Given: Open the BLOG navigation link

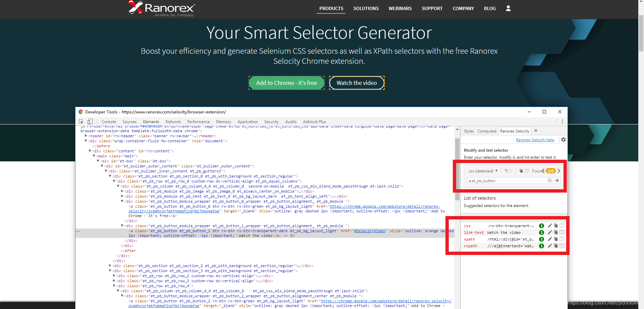Looking at the screenshot, I should tap(490, 8).
